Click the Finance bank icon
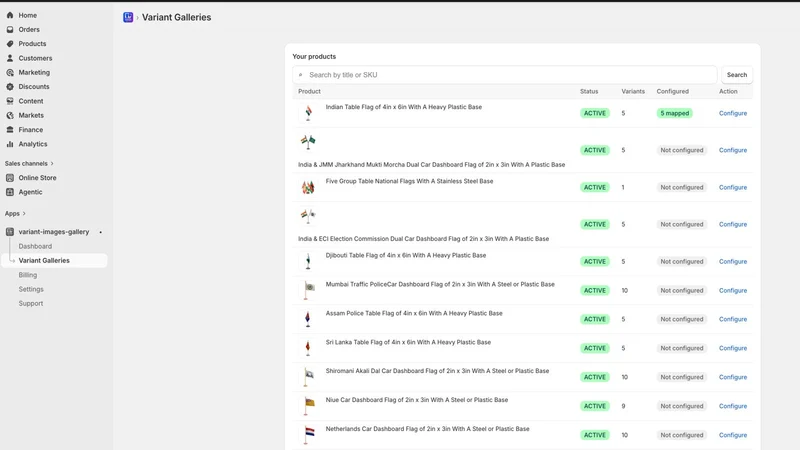800x450 pixels. [10, 130]
